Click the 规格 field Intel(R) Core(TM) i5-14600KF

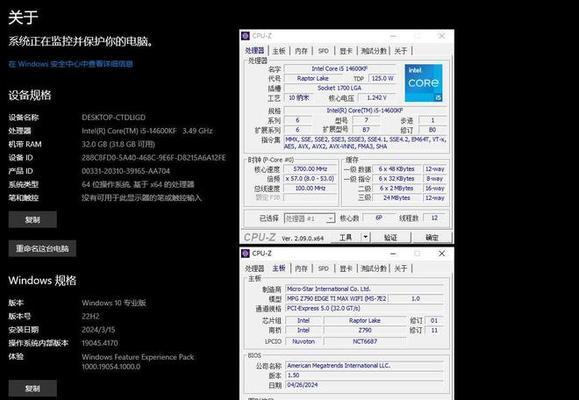(x=365, y=110)
